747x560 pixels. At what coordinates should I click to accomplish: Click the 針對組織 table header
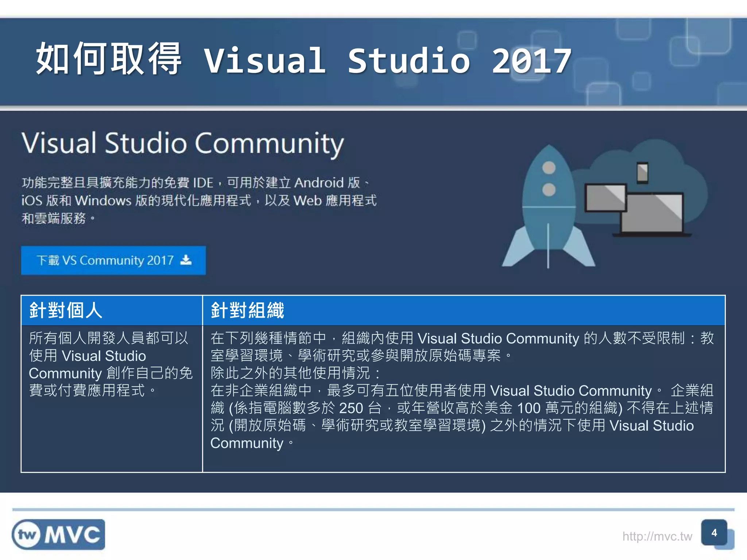[464, 310]
